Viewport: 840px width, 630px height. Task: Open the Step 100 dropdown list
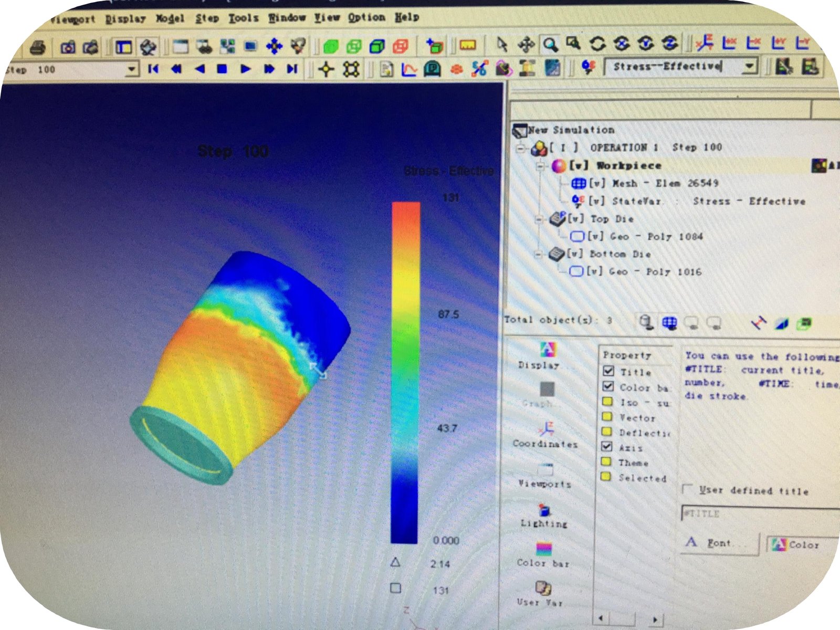coord(131,69)
